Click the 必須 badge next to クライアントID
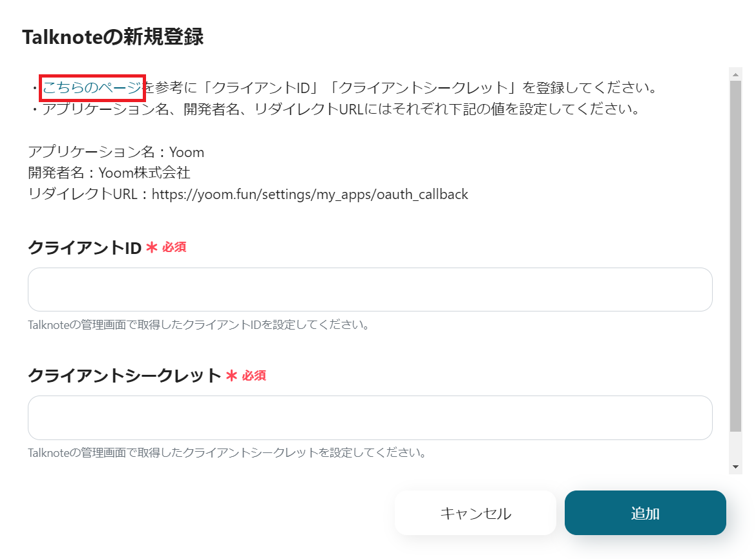This screenshot has height=559, width=756. click(x=174, y=247)
